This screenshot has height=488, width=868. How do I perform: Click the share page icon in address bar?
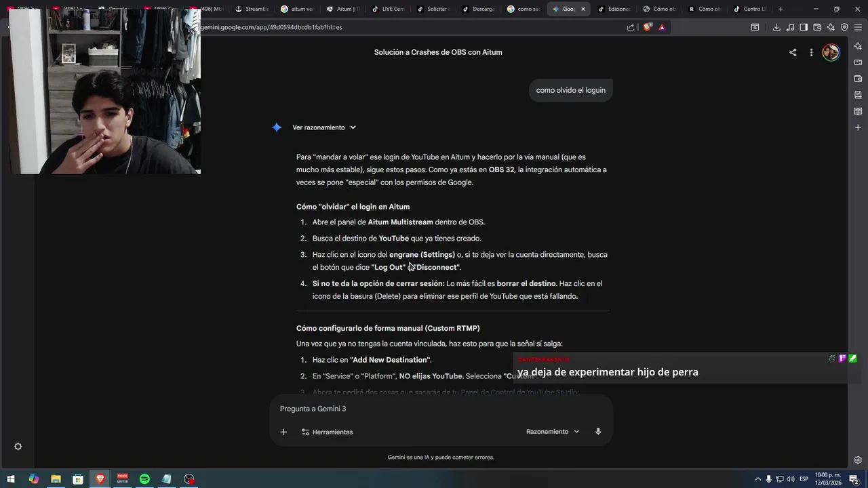coord(631,27)
